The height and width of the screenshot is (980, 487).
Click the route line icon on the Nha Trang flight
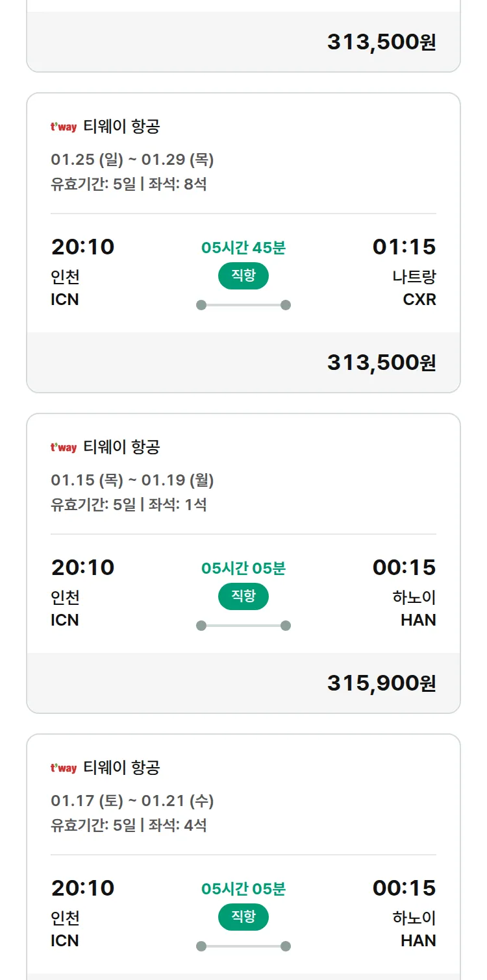243,305
